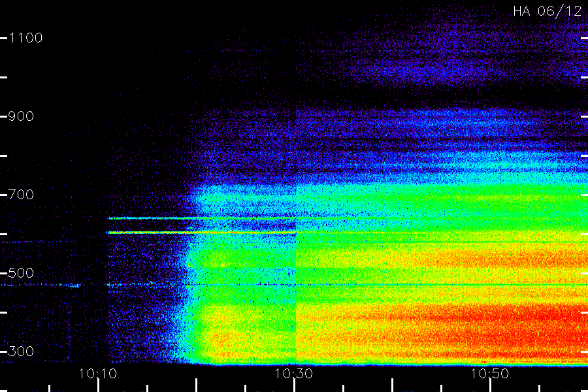Click the 900 frequency axis label
Screen dimensions: 588x392
coord(21,116)
